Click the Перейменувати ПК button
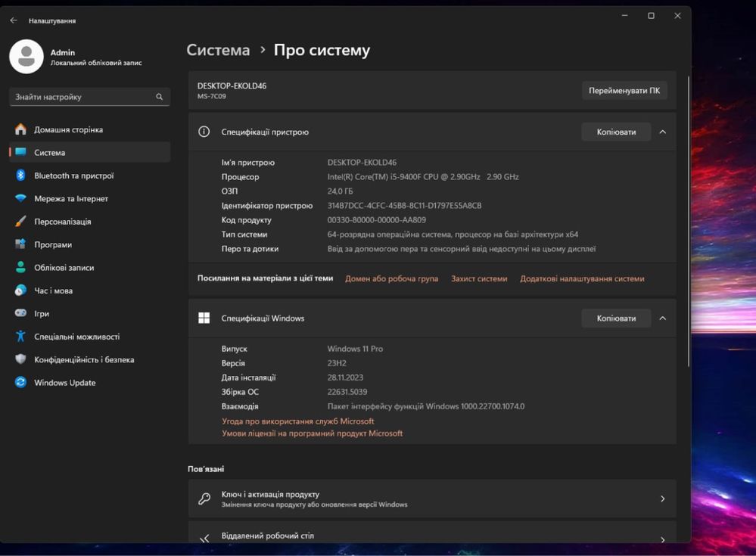 [x=624, y=91]
